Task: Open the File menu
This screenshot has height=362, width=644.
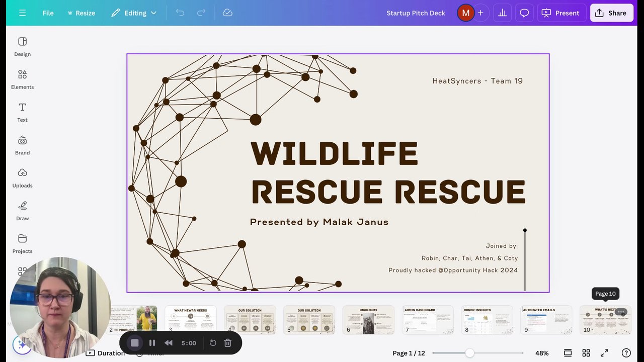Action: [48, 13]
